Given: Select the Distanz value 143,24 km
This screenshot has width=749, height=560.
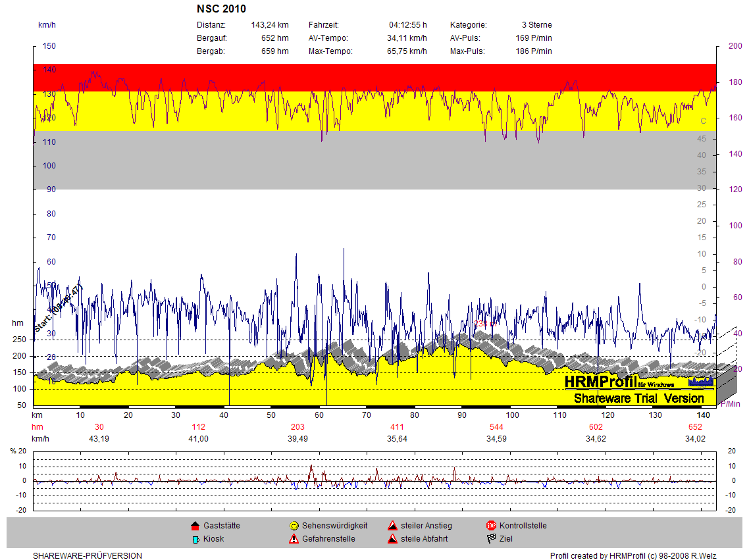Looking at the screenshot, I should (x=270, y=25).
